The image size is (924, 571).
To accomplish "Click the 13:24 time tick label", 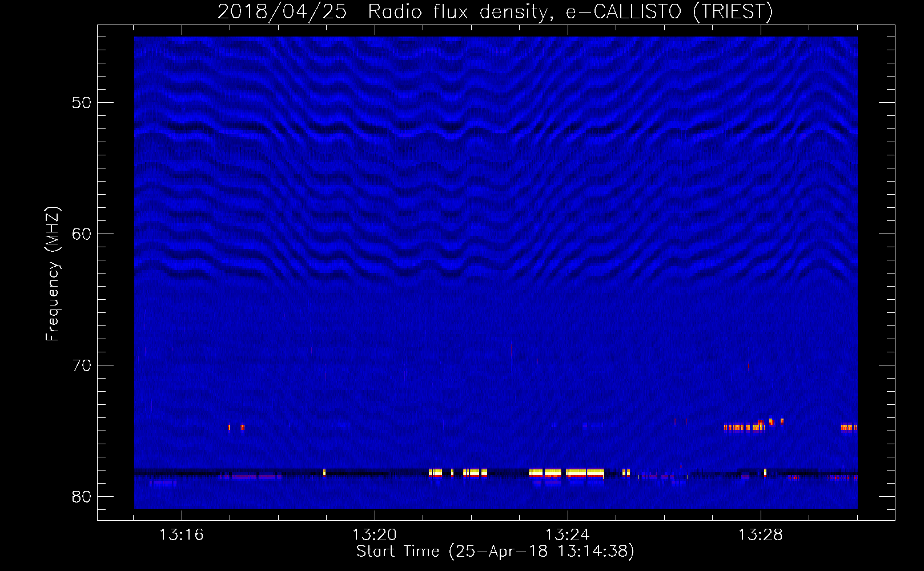I will click(567, 535).
